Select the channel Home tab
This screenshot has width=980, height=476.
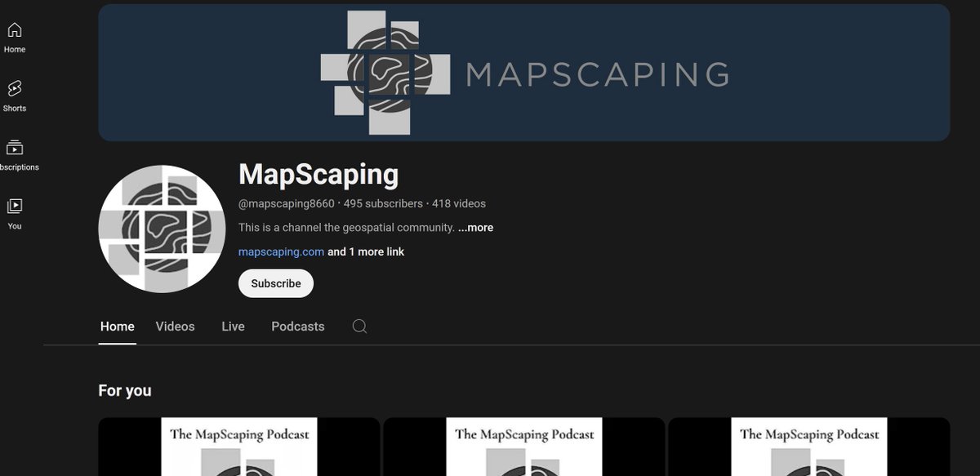pyautogui.click(x=117, y=327)
